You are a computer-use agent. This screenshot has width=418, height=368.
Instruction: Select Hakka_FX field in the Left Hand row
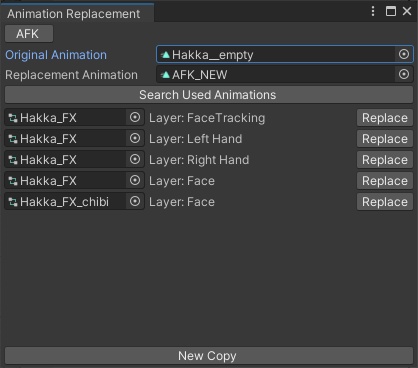[x=74, y=139]
